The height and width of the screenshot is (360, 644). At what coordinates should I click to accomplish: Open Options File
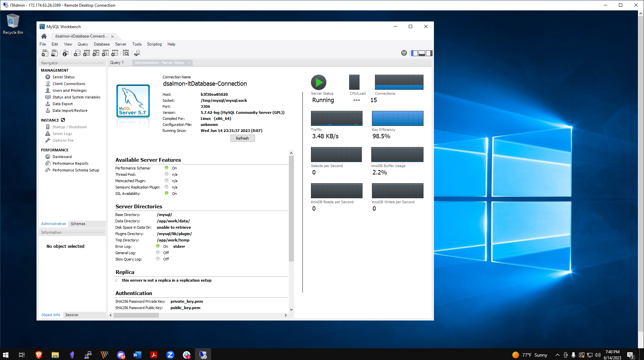point(63,140)
